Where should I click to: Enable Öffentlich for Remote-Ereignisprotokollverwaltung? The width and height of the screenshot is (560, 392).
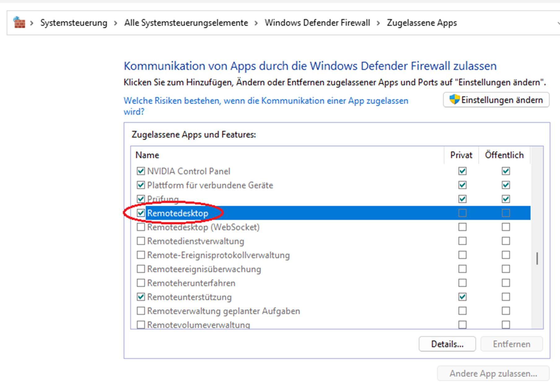point(506,255)
